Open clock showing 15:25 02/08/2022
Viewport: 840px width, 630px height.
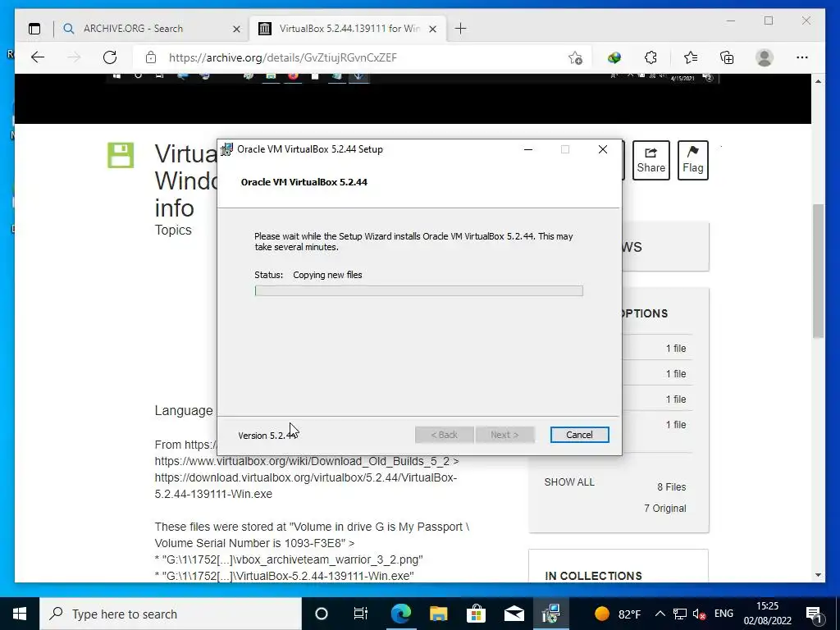(767, 614)
